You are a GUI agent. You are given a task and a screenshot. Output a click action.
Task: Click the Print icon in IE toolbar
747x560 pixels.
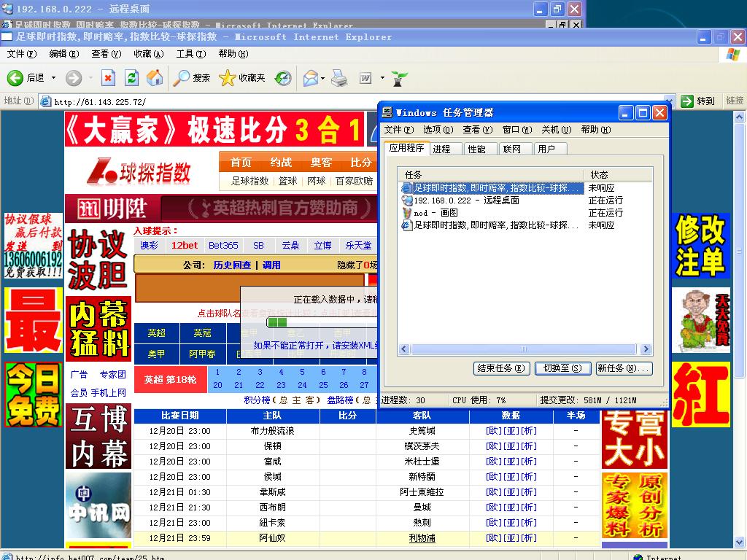click(x=339, y=78)
